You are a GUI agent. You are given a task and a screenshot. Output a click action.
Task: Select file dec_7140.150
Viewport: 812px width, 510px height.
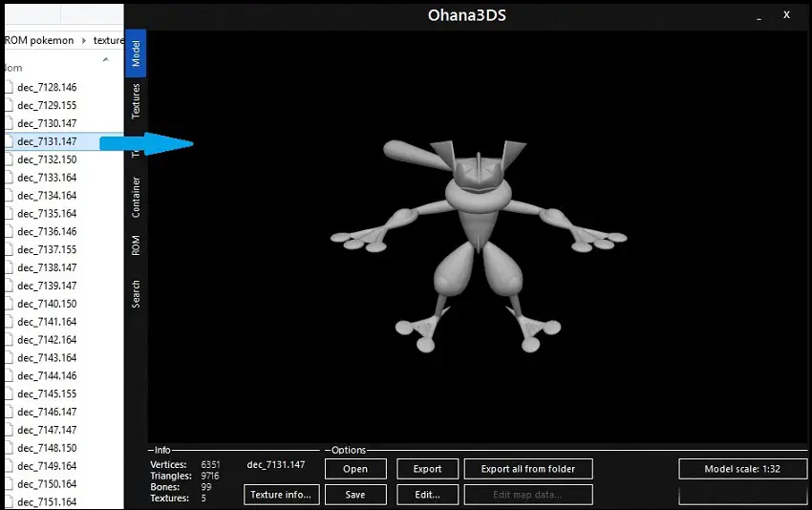(47, 304)
